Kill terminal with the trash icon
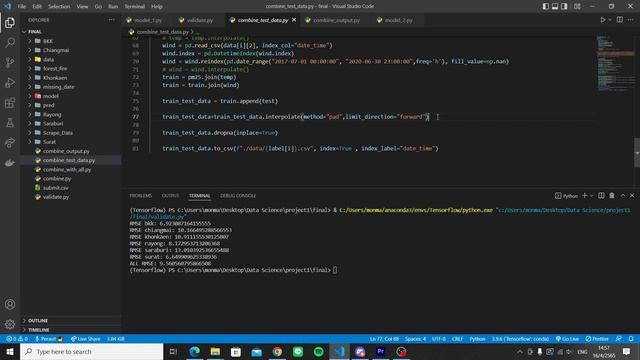The height and width of the screenshot is (360, 640). point(612,196)
